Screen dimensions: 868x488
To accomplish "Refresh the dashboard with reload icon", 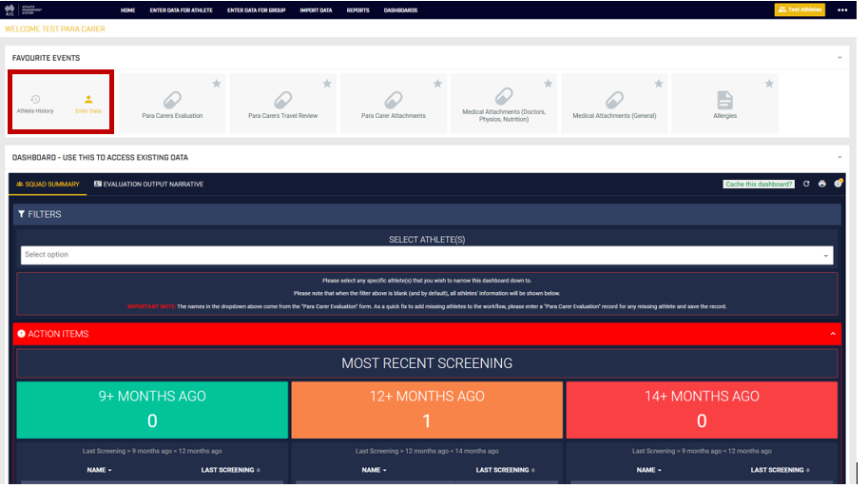I will point(806,184).
